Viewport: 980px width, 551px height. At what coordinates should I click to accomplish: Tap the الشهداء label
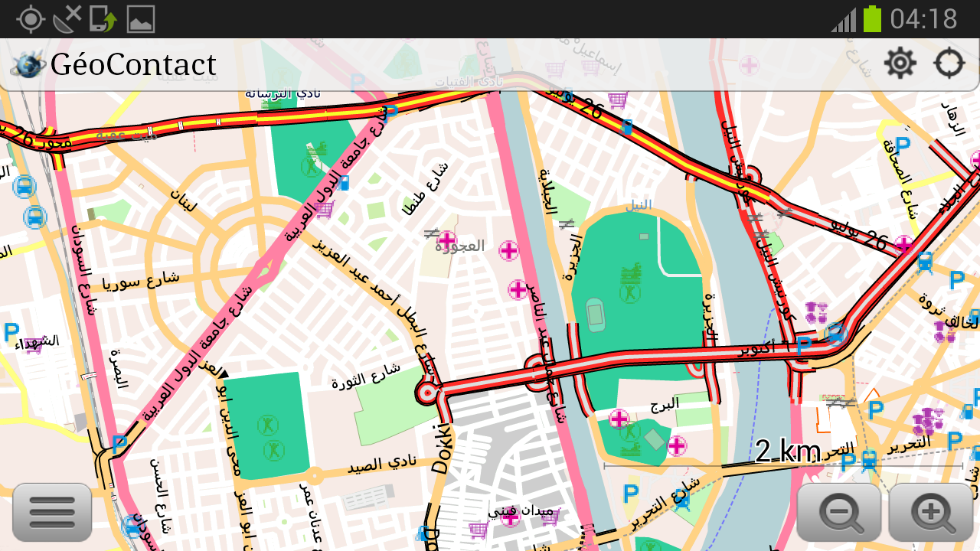pyautogui.click(x=37, y=341)
